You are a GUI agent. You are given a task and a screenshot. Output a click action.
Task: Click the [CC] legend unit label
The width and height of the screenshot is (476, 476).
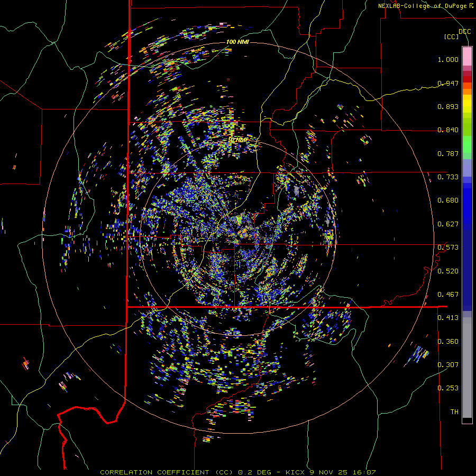click(x=451, y=36)
